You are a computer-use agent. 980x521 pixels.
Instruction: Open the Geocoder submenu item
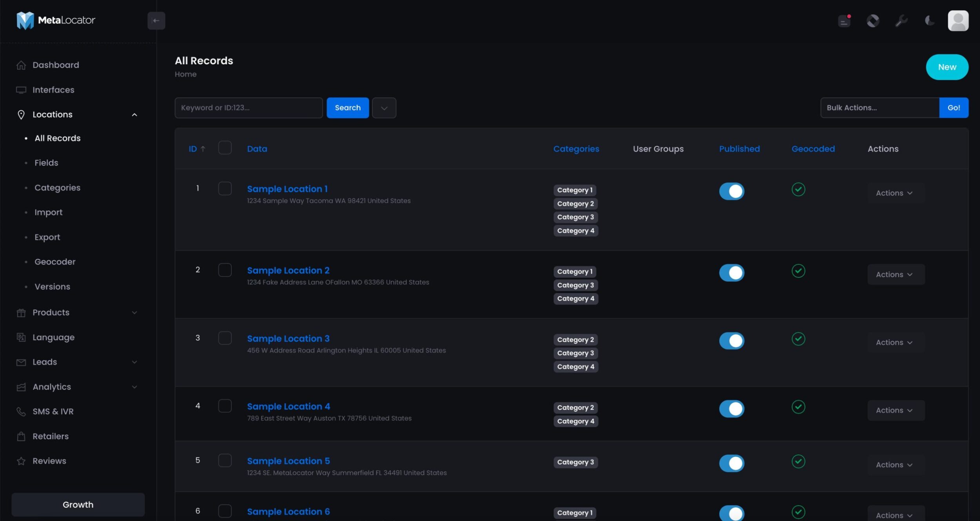pyautogui.click(x=55, y=262)
